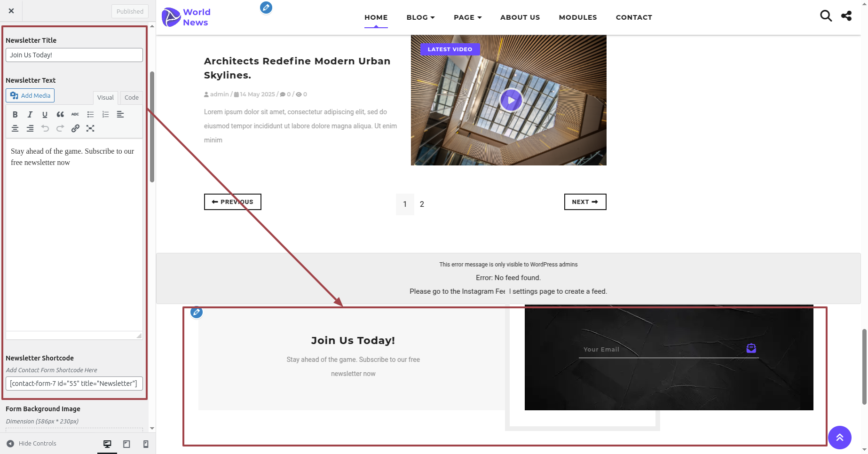
Task: Insert a blockquote in the editor
Action: (x=60, y=114)
